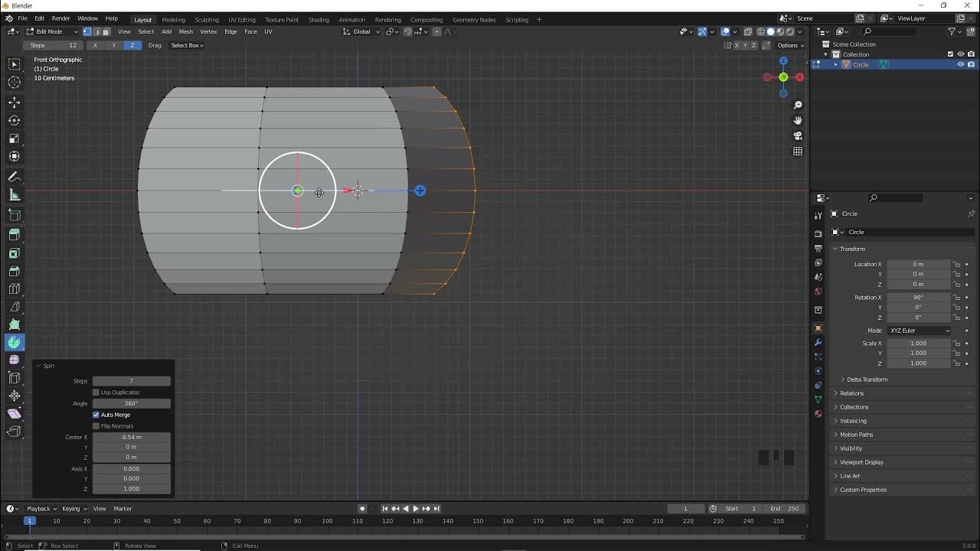Viewport: 980px width, 551px height.
Task: Toggle X-ray display in viewport header
Action: click(748, 31)
